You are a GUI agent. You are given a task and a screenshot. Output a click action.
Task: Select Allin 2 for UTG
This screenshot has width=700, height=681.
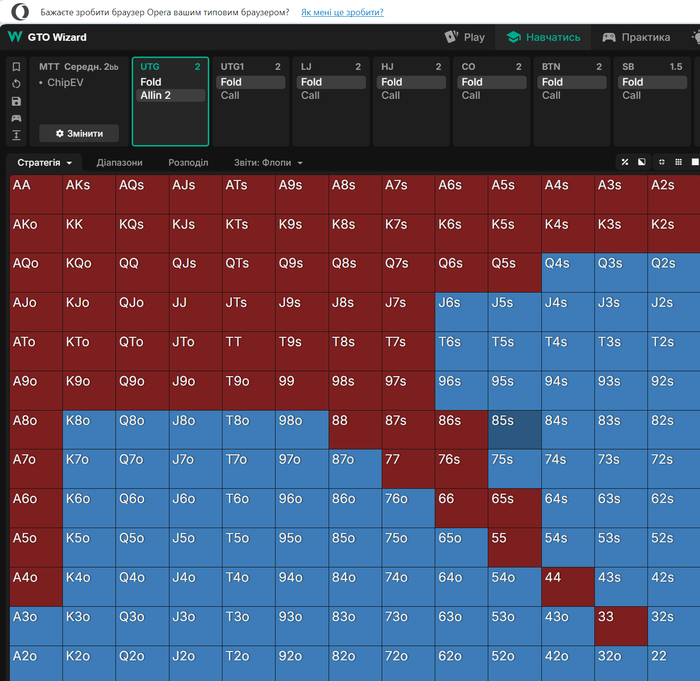[170, 95]
